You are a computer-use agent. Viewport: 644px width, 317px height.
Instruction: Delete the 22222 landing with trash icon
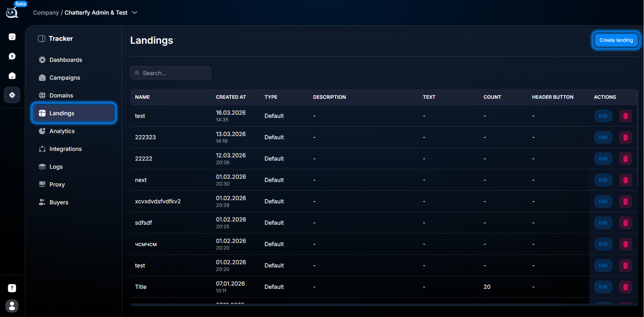coord(626,159)
